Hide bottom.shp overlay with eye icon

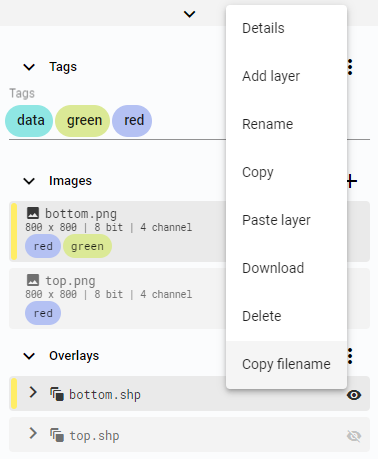pyautogui.click(x=354, y=395)
